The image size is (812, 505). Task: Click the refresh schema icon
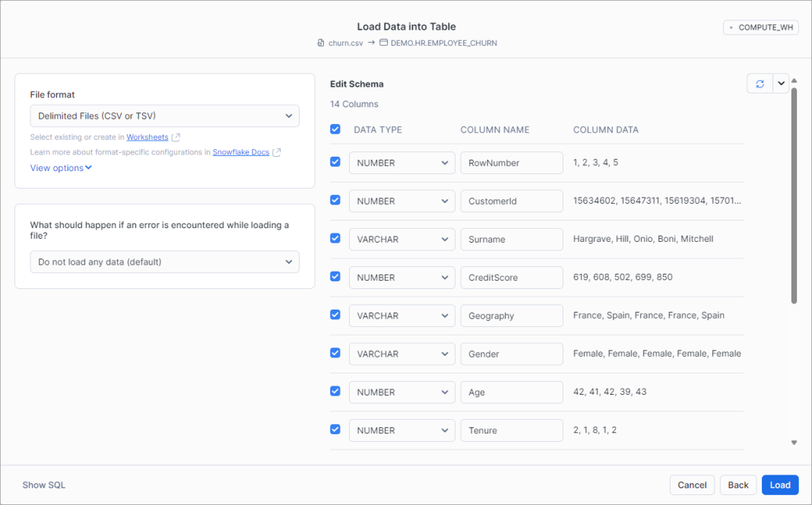(x=760, y=84)
